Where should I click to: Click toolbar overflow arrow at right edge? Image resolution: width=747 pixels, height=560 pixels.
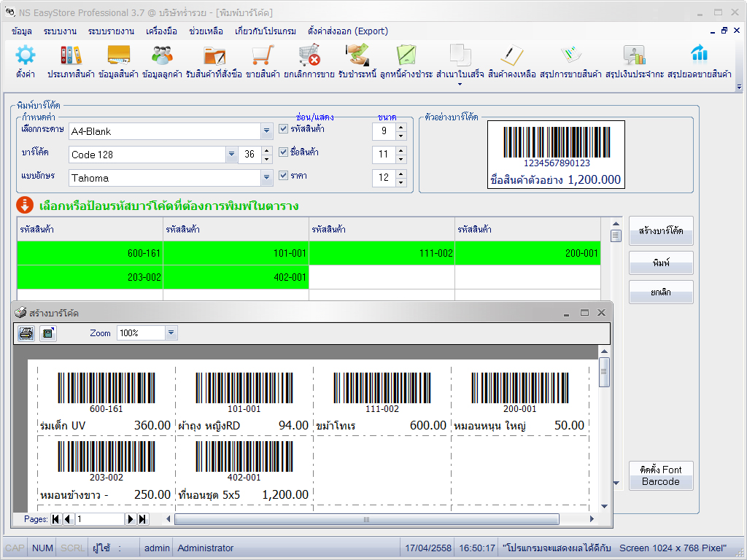point(740,87)
